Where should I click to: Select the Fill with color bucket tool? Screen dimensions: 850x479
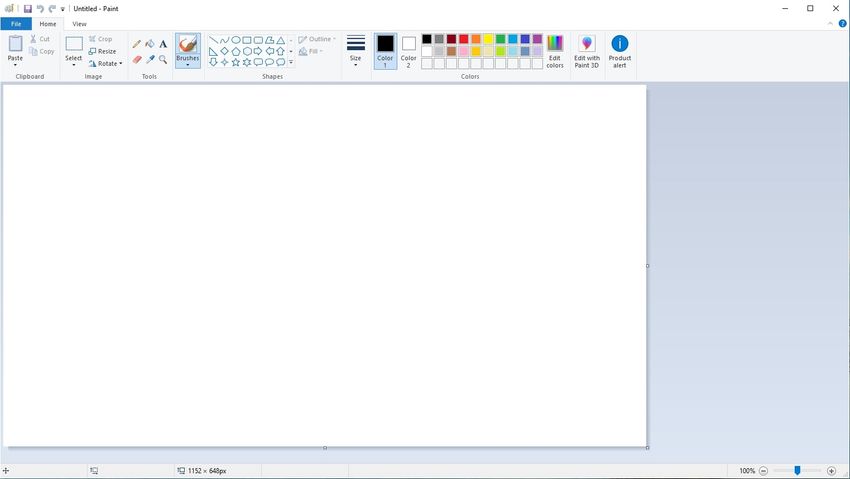click(x=150, y=44)
